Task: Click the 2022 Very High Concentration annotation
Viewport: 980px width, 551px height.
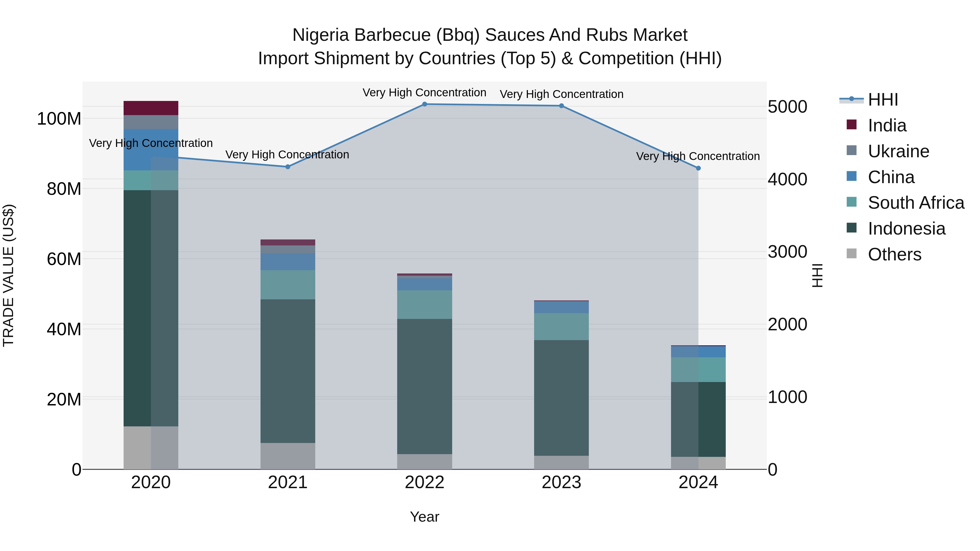Action: click(x=425, y=93)
